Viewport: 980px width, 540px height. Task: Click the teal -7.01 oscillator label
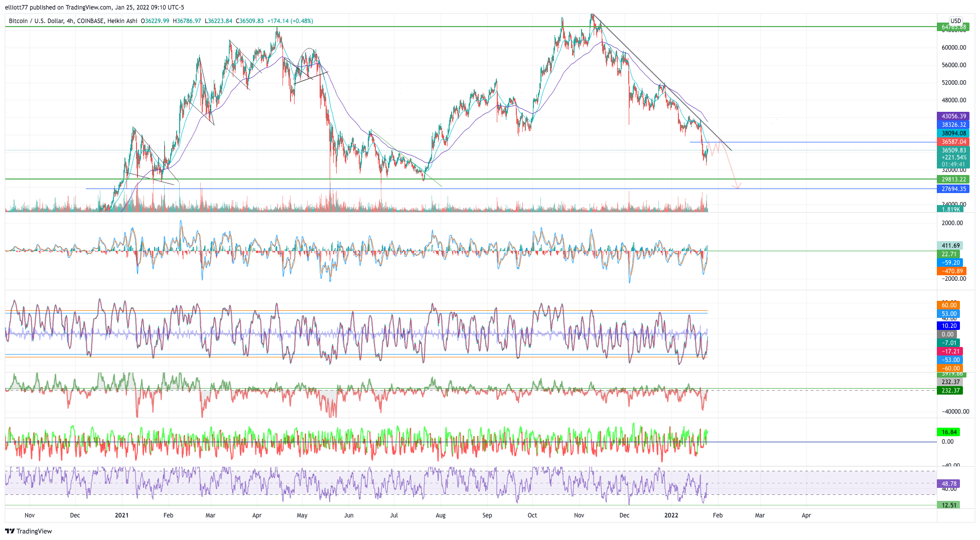(x=948, y=343)
